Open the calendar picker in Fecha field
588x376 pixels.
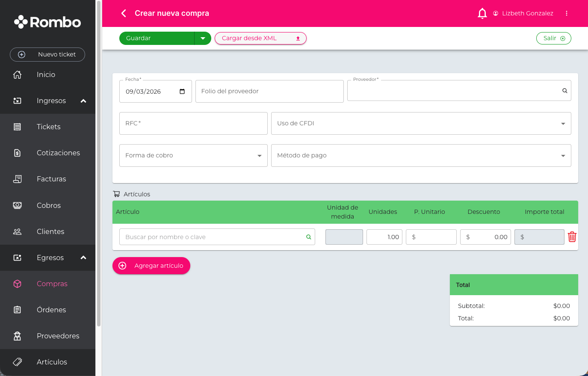tap(182, 92)
